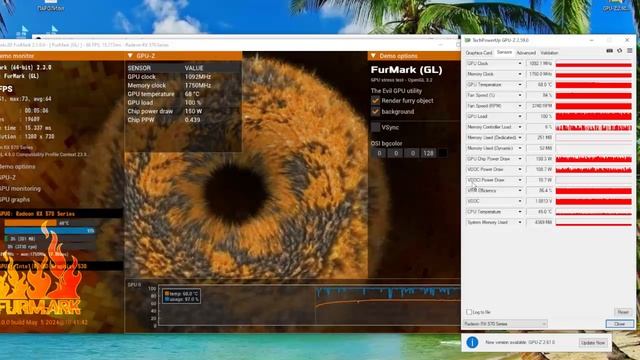Open the Fan Speed (%) dropdown arrow
640x360 pixels.
point(520,96)
